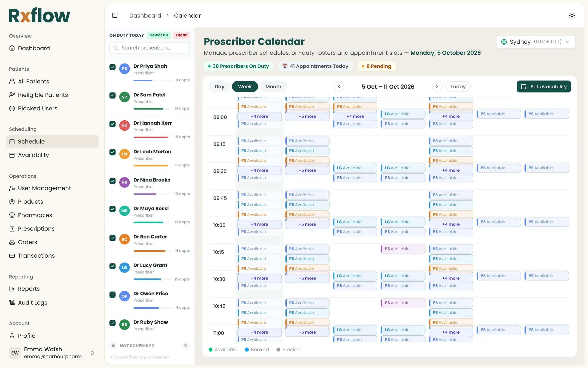Click Dr Ben Carter's appointment progress bar
Image resolution: width=588 pixels, height=368 pixels.
153,251
